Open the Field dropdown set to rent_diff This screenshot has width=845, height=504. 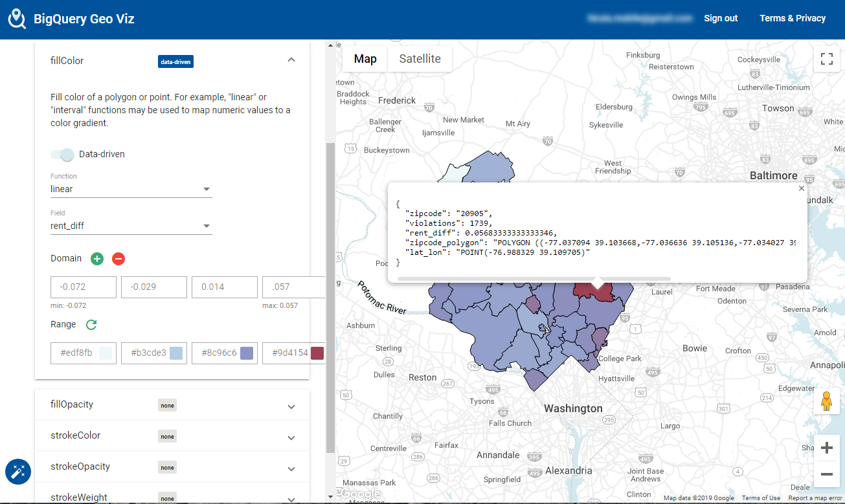tap(131, 226)
